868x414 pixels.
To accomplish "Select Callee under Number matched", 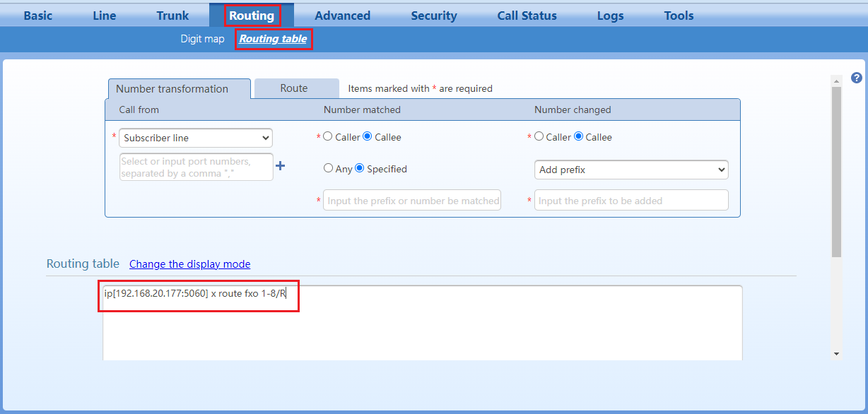I will 368,137.
